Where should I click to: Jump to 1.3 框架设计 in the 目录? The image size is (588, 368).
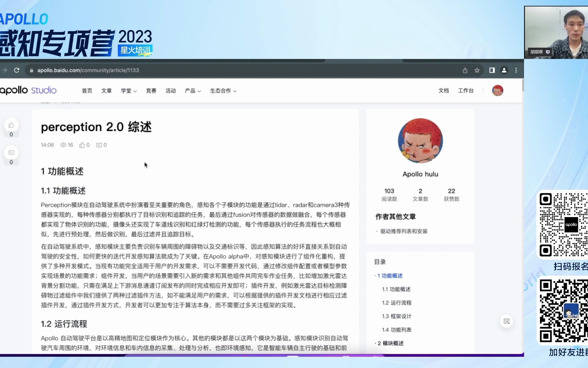coord(396,316)
